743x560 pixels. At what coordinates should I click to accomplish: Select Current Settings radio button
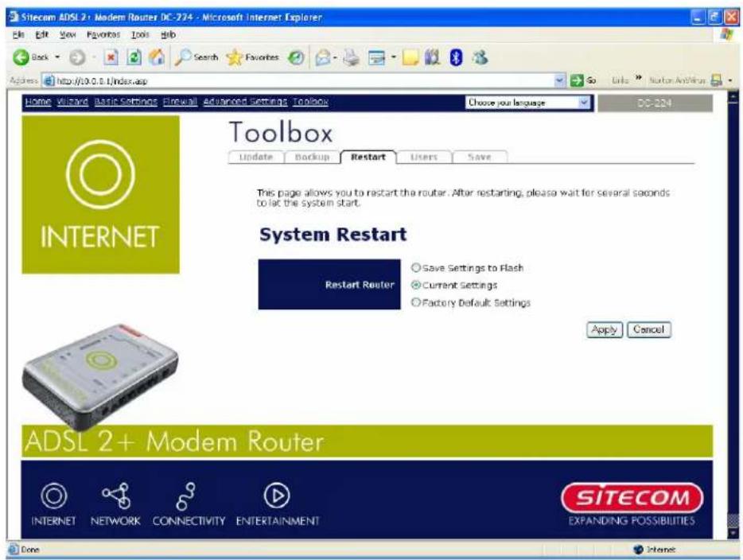click(x=415, y=286)
